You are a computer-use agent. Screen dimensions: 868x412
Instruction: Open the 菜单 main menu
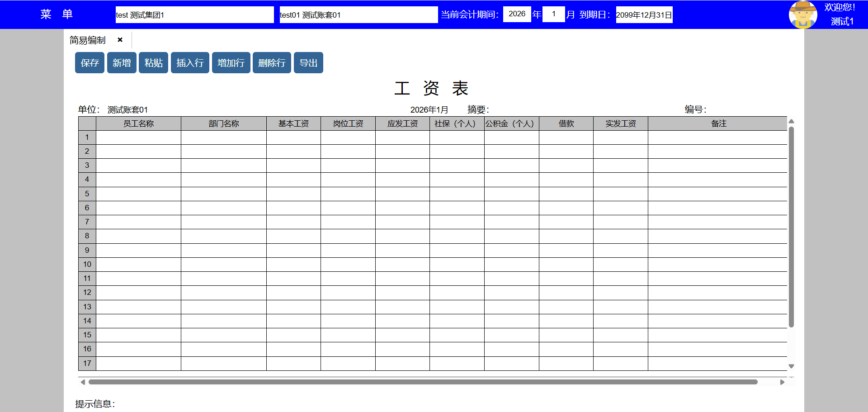point(57,14)
